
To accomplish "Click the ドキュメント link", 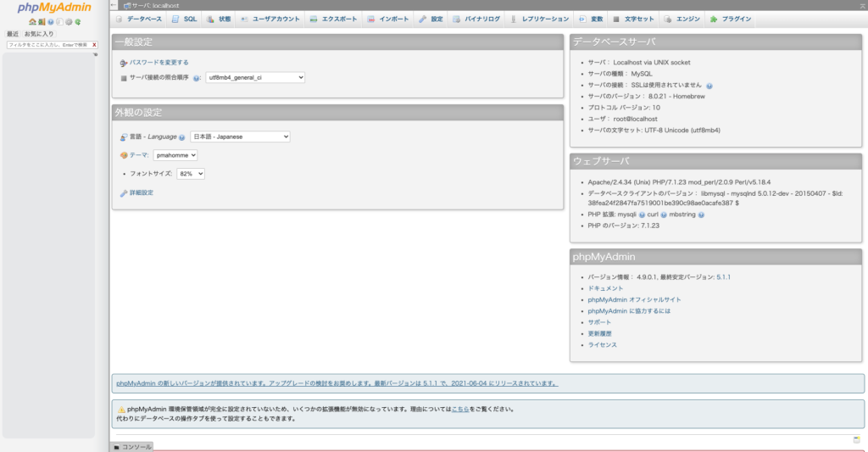I will point(605,288).
